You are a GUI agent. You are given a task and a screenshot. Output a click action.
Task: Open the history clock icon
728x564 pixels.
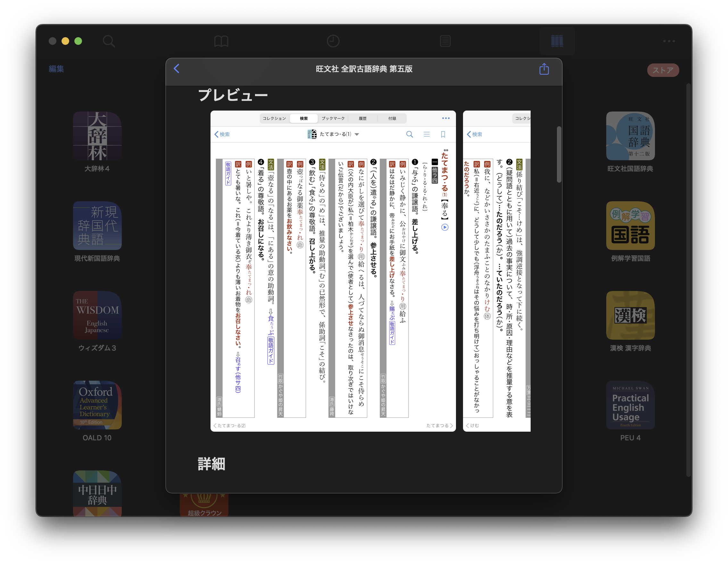[333, 41]
